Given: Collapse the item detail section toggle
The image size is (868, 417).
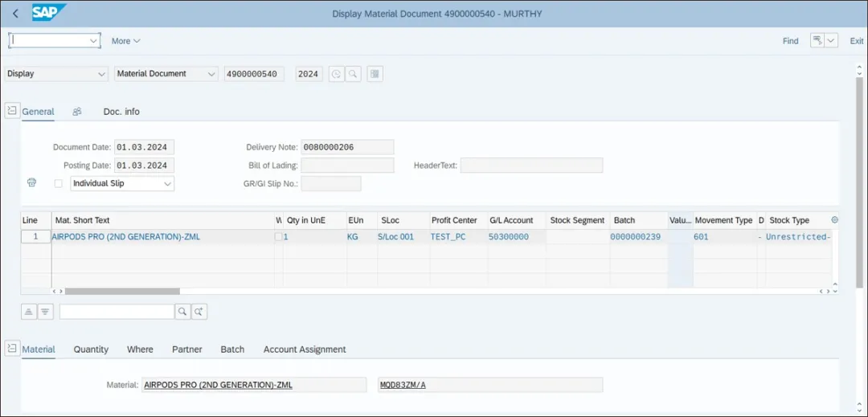Looking at the screenshot, I should (12, 349).
